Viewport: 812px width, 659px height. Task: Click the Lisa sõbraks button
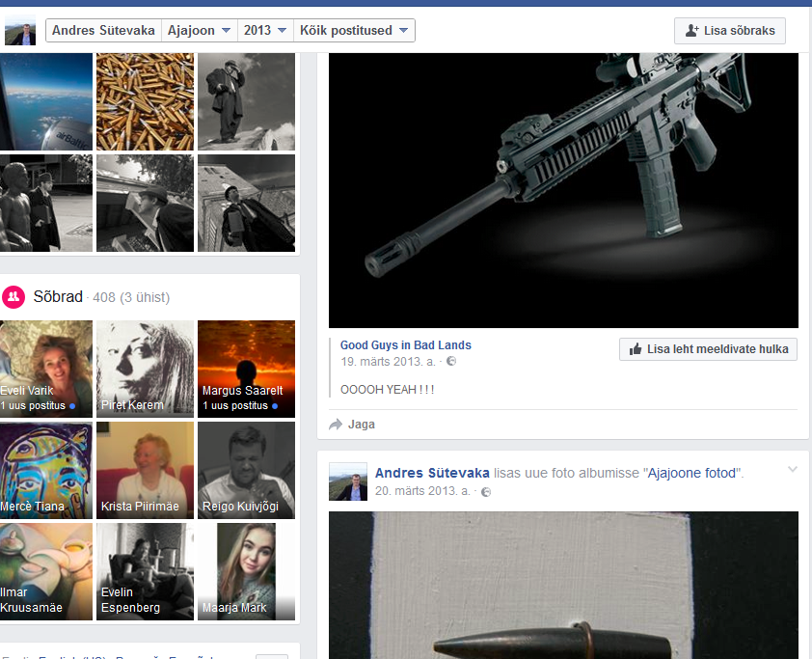[x=730, y=31]
